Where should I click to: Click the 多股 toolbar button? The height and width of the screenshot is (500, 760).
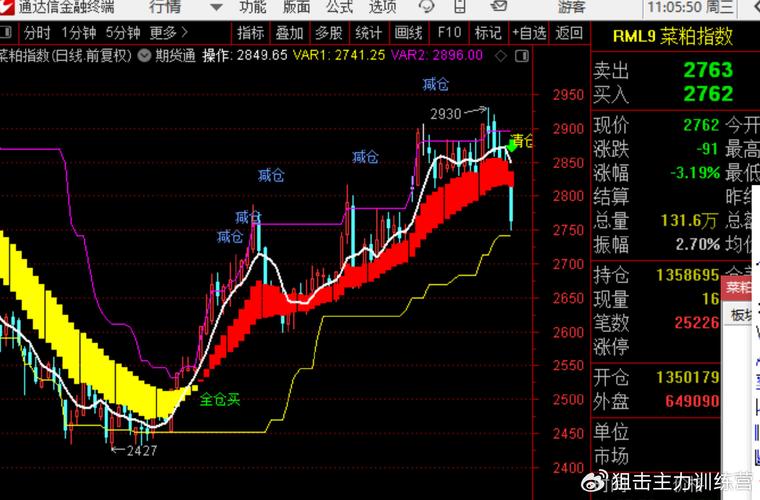click(329, 33)
